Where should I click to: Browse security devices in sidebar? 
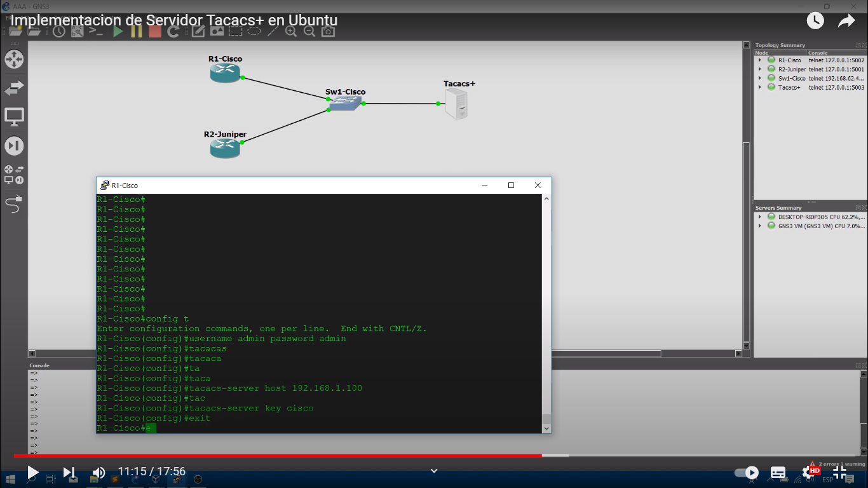point(14,146)
